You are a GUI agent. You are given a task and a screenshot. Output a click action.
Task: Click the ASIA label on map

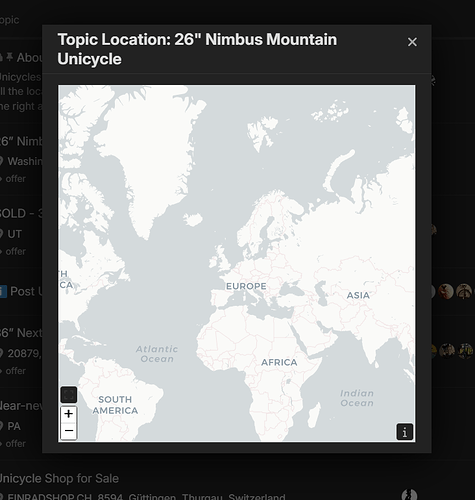tap(358, 295)
